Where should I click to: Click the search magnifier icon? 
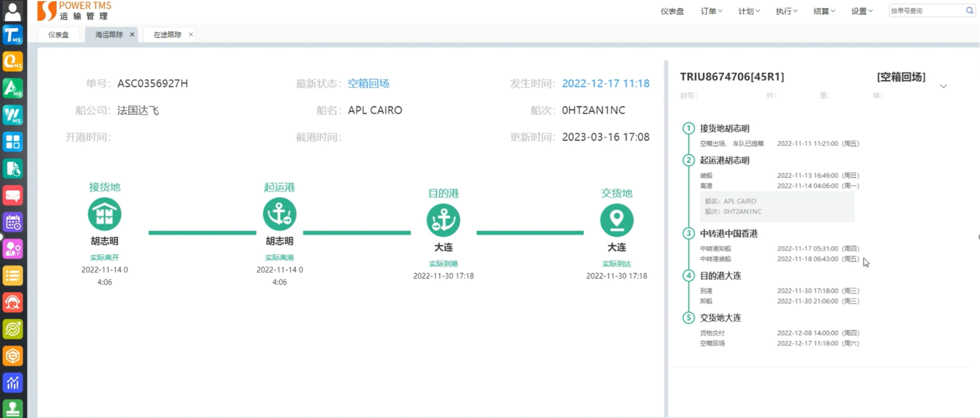(969, 11)
